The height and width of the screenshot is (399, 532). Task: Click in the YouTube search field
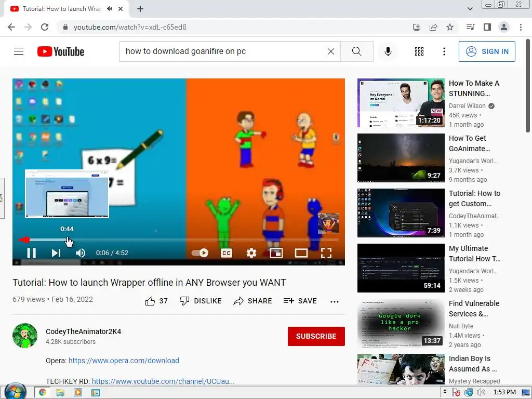pyautogui.click(x=224, y=51)
